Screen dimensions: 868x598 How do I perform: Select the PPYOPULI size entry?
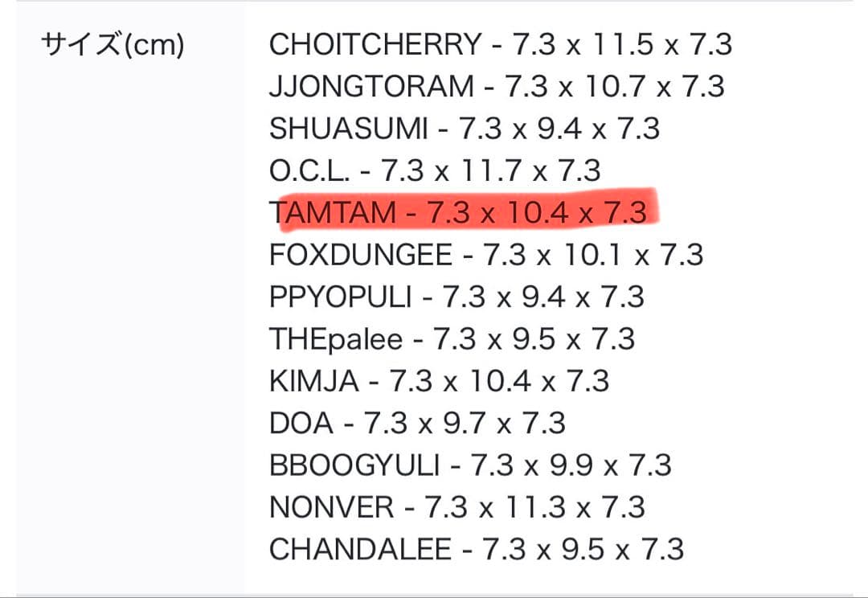tap(457, 297)
